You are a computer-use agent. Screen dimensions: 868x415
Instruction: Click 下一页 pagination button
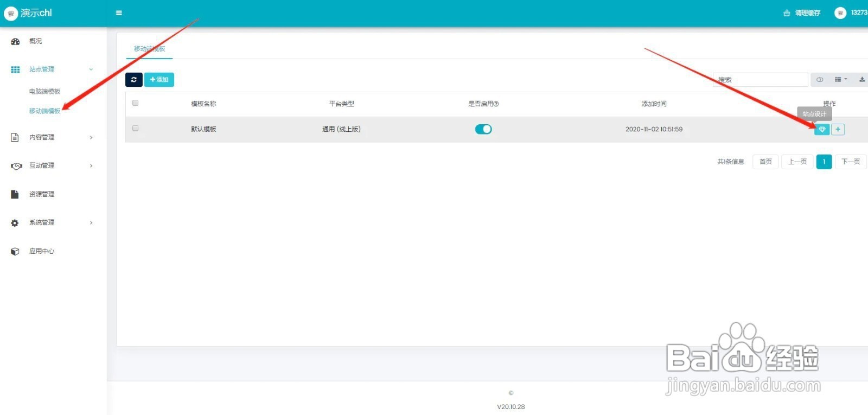click(850, 162)
